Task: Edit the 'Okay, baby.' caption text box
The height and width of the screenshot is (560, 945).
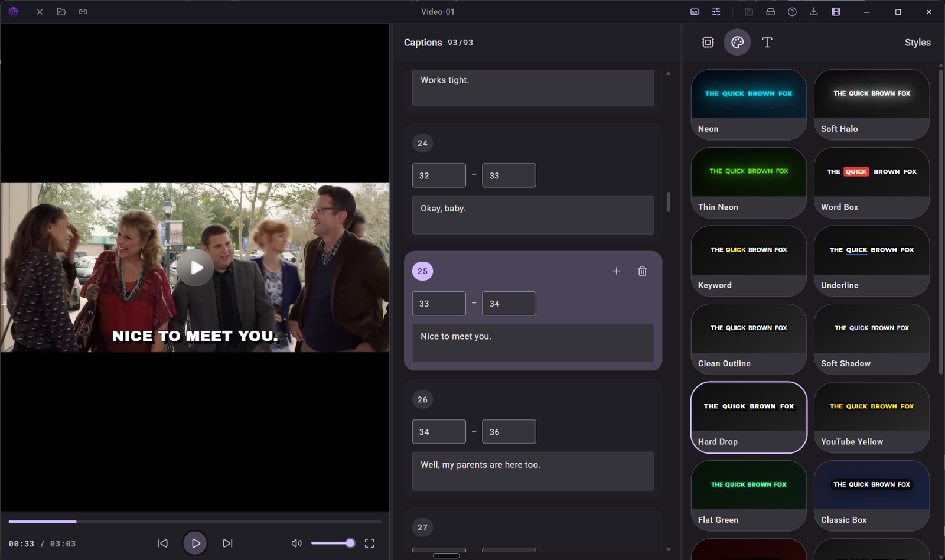Action: click(x=533, y=215)
